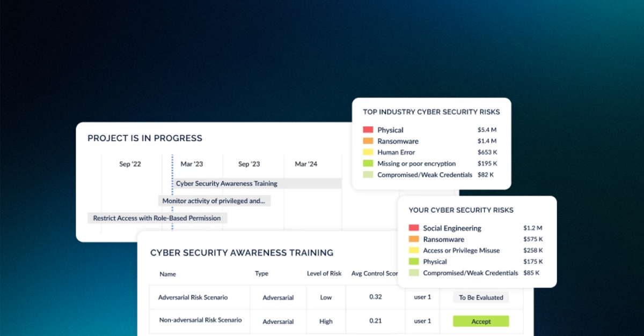Open the Adversarial Risk Scenario row
This screenshot has width=644, height=336.
click(336, 297)
